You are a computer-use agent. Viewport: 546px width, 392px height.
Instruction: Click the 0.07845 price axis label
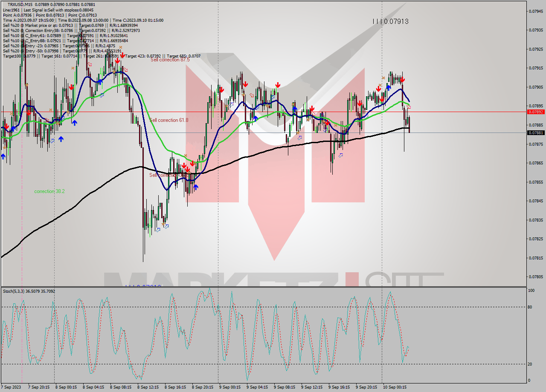click(x=536, y=201)
